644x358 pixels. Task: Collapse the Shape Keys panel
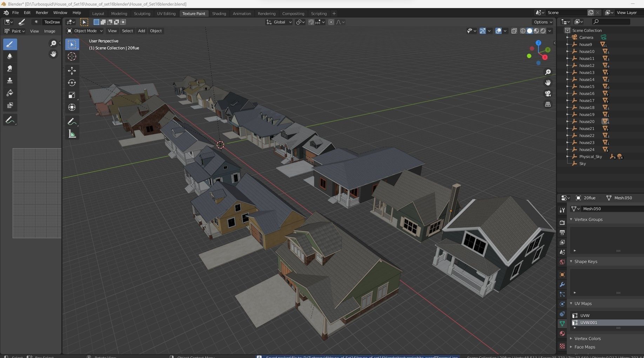click(x=571, y=261)
